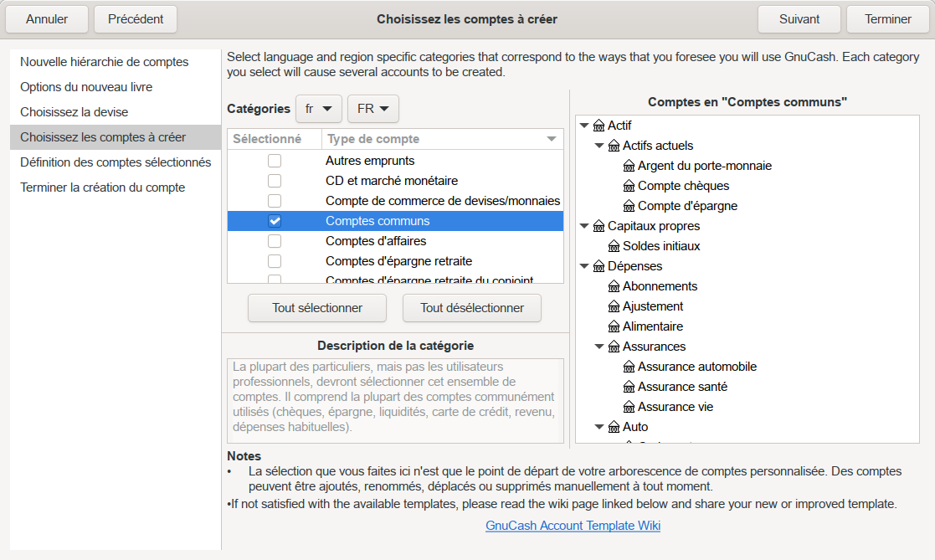935x560 pixels.
Task: Uncheck the Comptes communs checkbox
Action: [275, 221]
